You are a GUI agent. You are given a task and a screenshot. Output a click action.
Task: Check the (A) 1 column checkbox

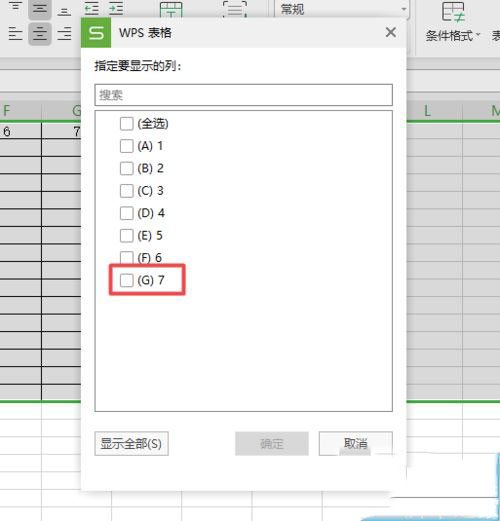(126, 146)
